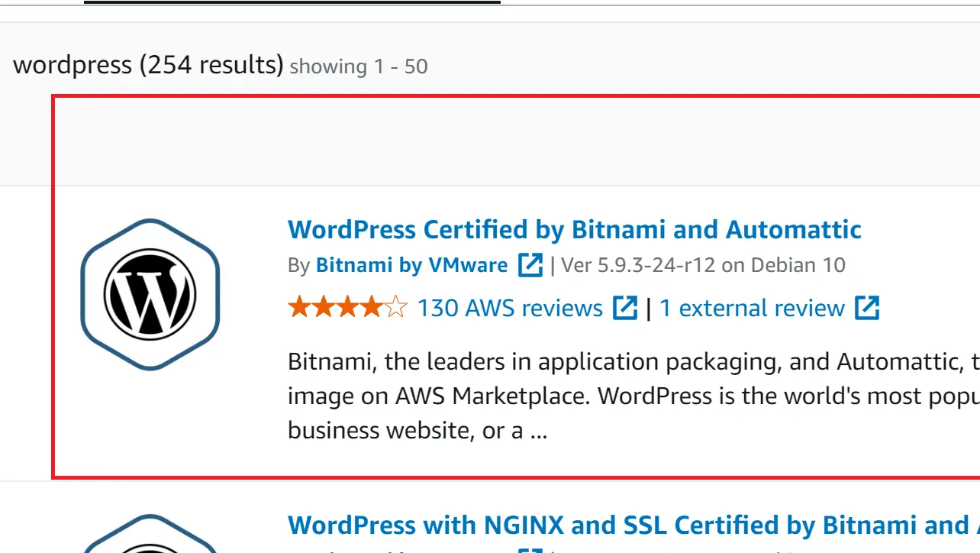
Task: Open WordPress with NGINX and SSL listing
Action: coord(633,526)
